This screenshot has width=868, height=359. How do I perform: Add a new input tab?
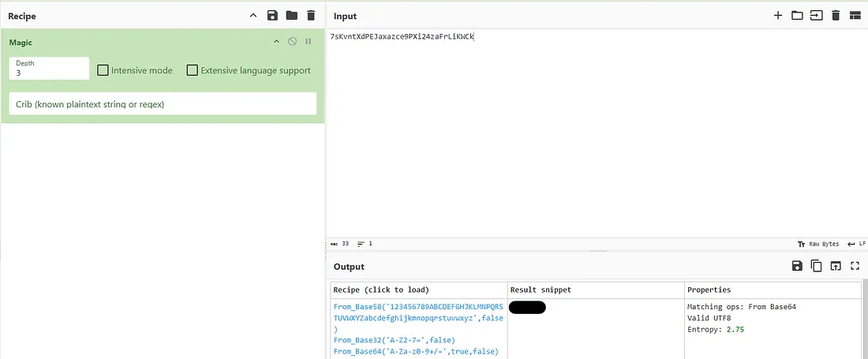point(777,16)
